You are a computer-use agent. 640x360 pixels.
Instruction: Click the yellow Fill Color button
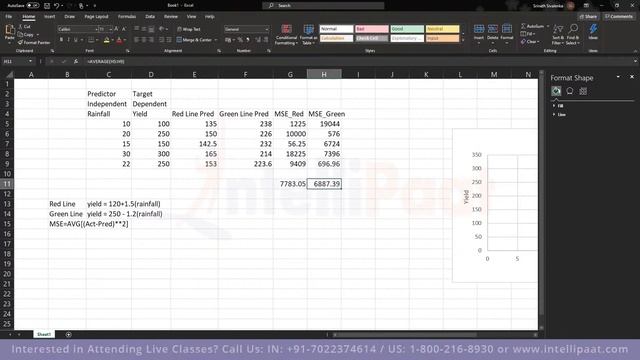coord(107,40)
